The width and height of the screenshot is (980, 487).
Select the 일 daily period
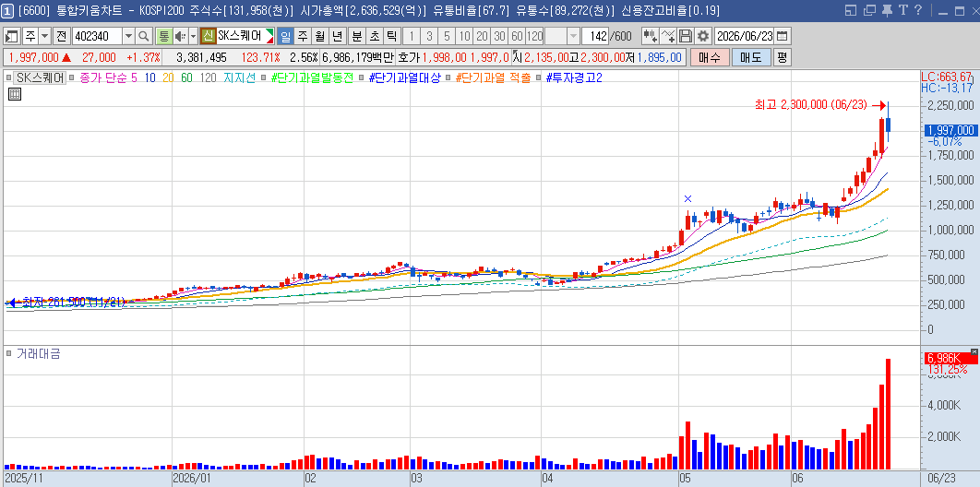(286, 36)
